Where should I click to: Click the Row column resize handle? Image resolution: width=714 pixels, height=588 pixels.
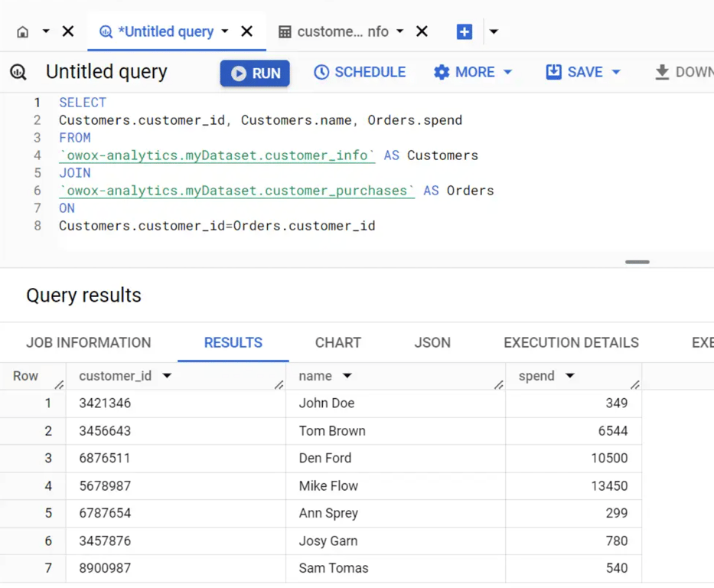59,385
